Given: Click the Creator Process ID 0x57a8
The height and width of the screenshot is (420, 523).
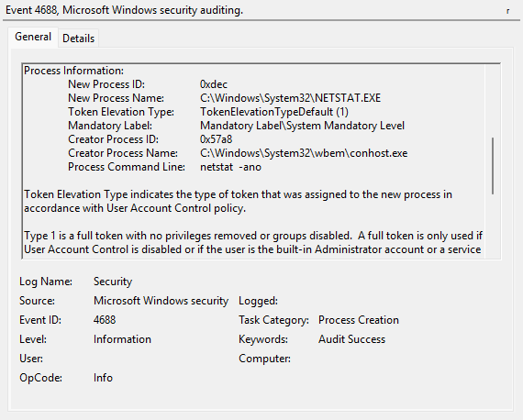Looking at the screenshot, I should coord(217,139).
